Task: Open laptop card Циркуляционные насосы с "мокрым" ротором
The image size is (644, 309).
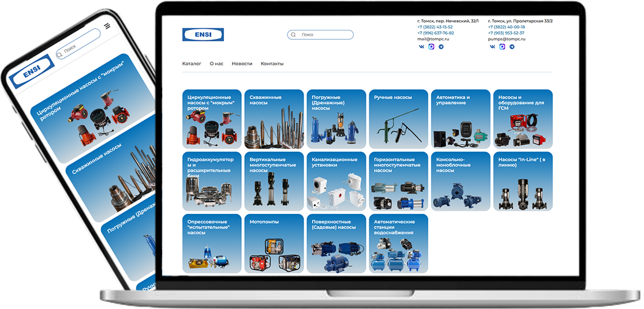Action: pyautogui.click(x=212, y=119)
